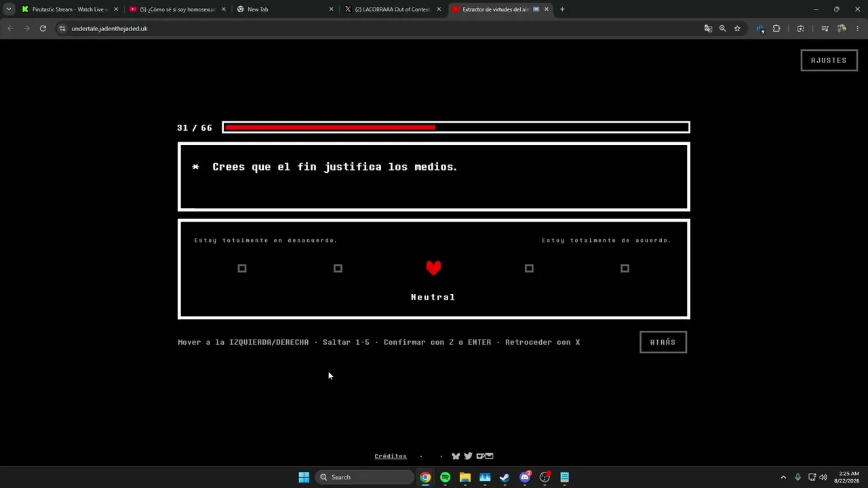This screenshot has height=488, width=868.
Task: Open a new browser tab with plus
Action: (x=562, y=9)
